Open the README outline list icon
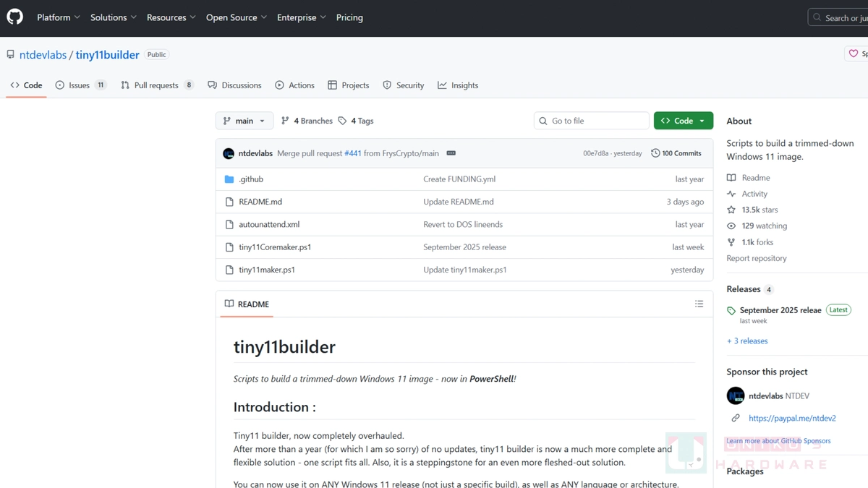The width and height of the screenshot is (868, 488). coord(699,304)
